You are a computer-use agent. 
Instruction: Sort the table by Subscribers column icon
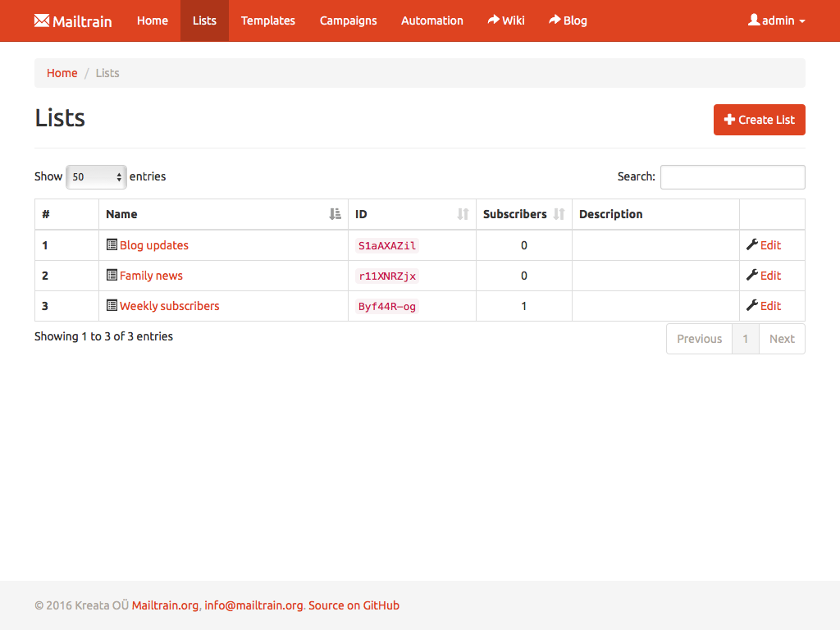(559, 214)
